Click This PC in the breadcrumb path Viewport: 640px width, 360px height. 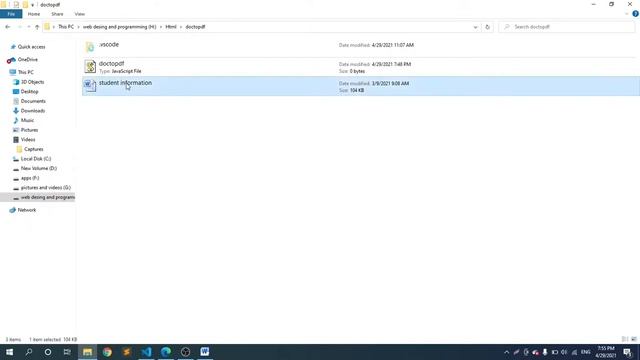66,27
